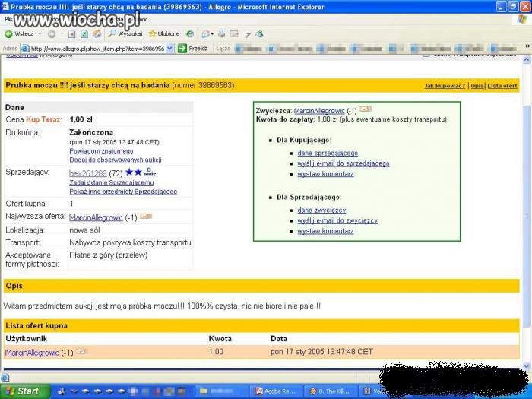
Task: Open MarcinAllegrowic in Lista ofert kupna table
Action: 32,353
